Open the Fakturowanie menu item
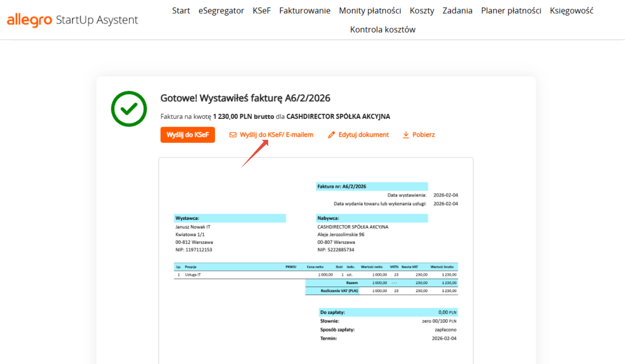The height and width of the screenshot is (364, 625). pos(305,11)
